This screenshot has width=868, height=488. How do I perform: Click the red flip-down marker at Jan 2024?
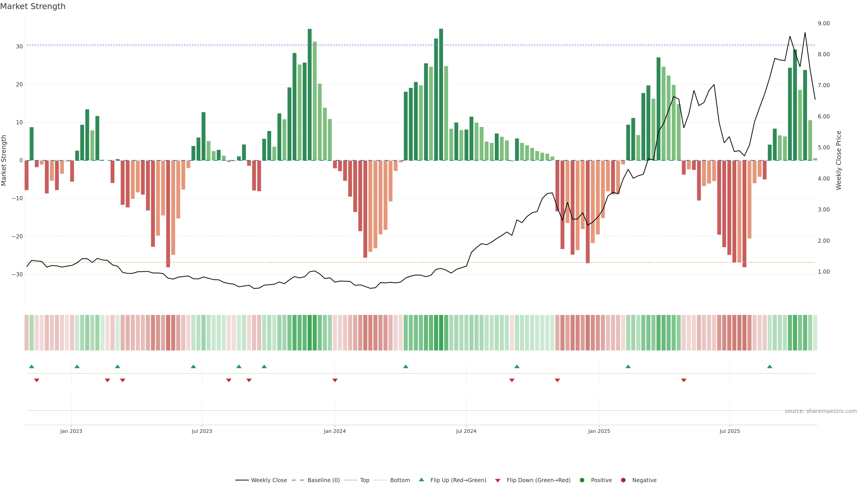335,380
